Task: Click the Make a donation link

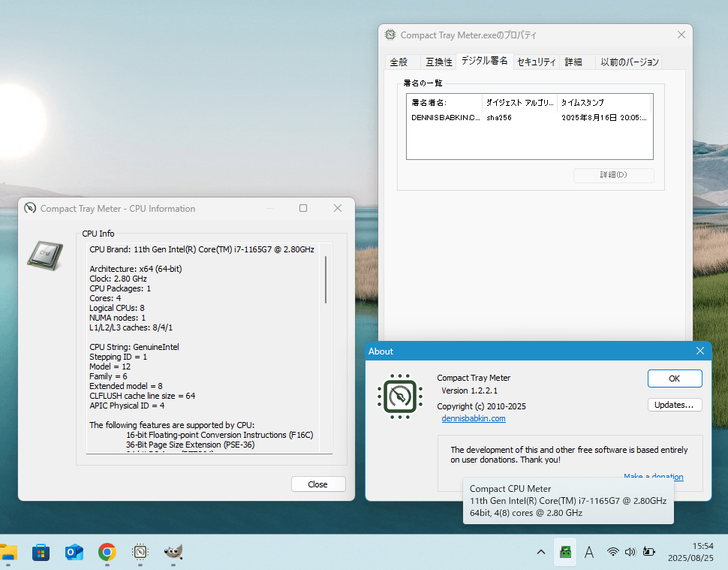Action: click(x=653, y=477)
